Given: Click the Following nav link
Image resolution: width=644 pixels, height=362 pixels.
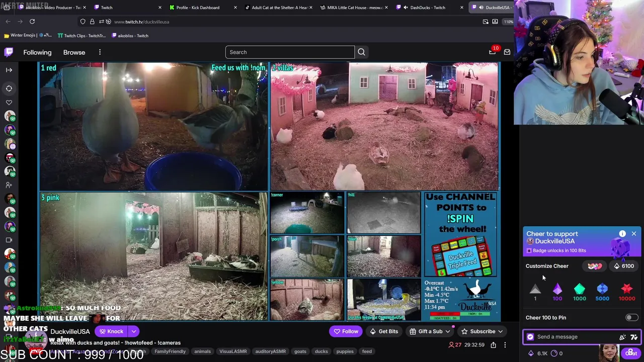Looking at the screenshot, I should click(x=37, y=52).
